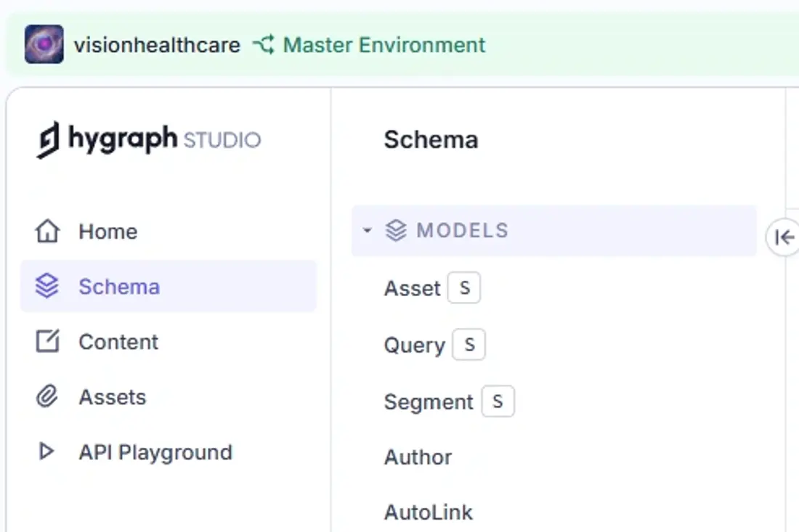Click the STUDIO text in logo
Viewport: 799px width, 532px height.
222,141
